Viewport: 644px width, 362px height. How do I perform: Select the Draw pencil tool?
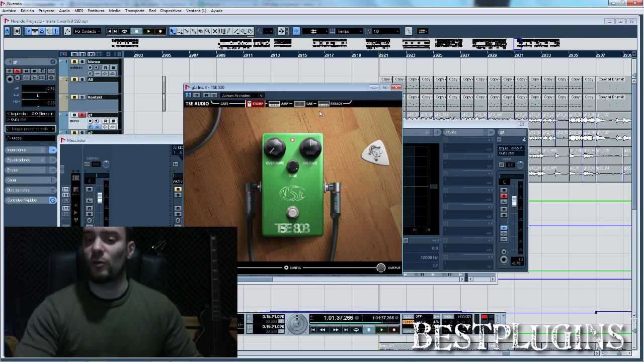coord(228,31)
